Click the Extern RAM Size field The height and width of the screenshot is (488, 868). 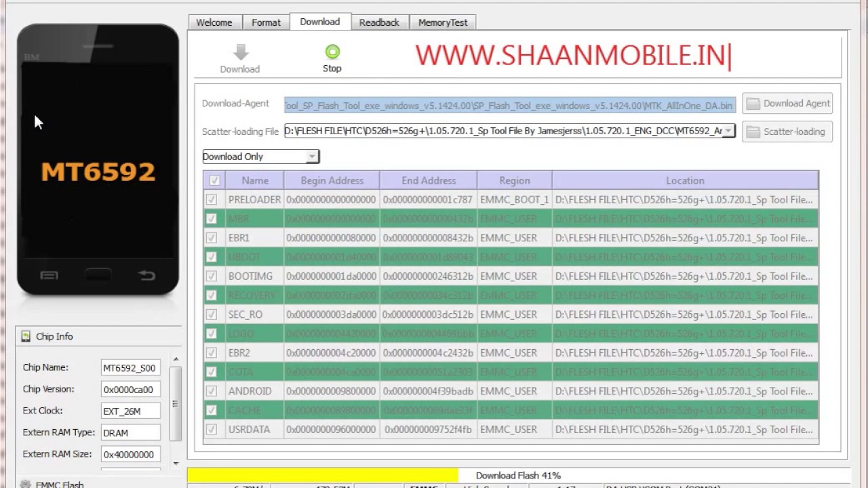(x=130, y=454)
